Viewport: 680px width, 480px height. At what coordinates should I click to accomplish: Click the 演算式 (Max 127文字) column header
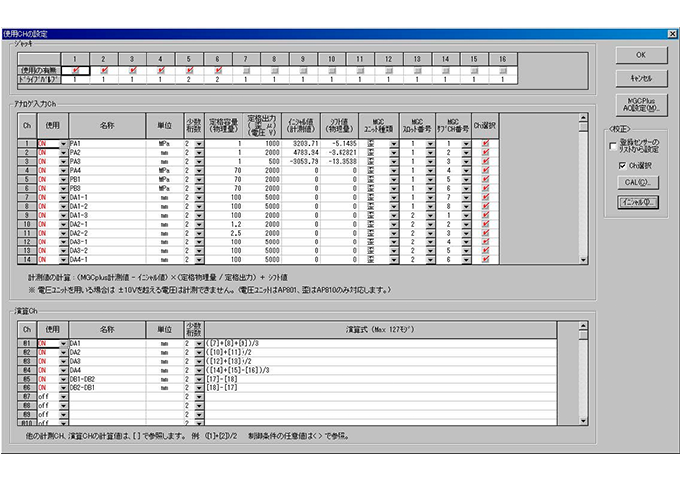(x=381, y=330)
